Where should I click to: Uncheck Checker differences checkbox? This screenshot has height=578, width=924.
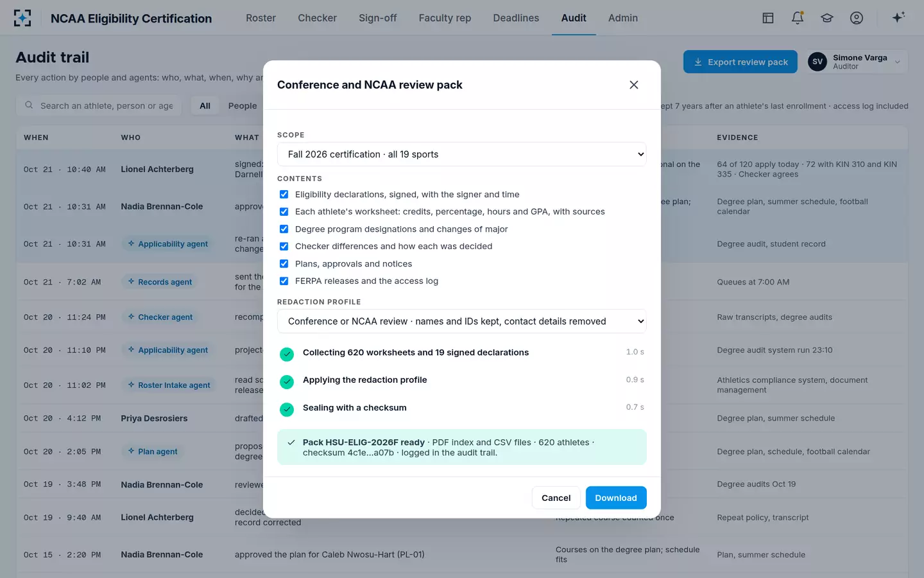tap(284, 246)
